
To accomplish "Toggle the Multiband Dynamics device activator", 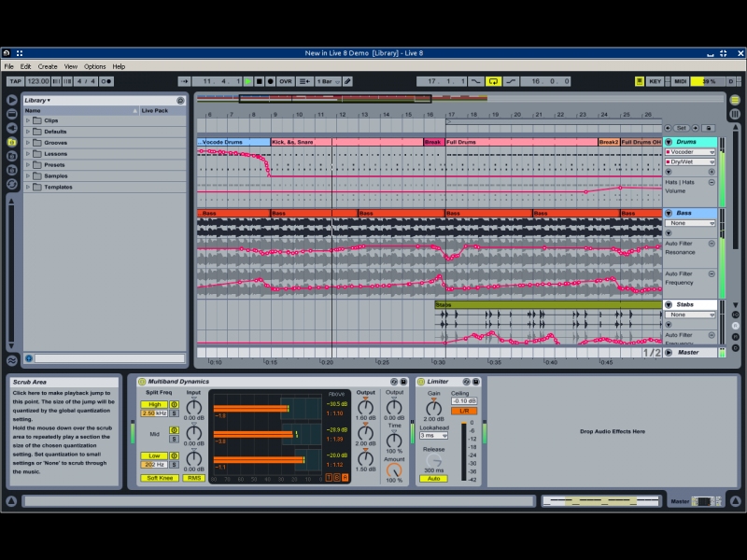I will point(142,382).
